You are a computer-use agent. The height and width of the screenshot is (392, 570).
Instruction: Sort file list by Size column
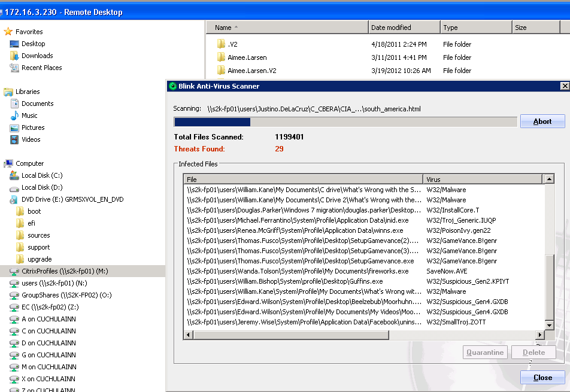point(536,28)
